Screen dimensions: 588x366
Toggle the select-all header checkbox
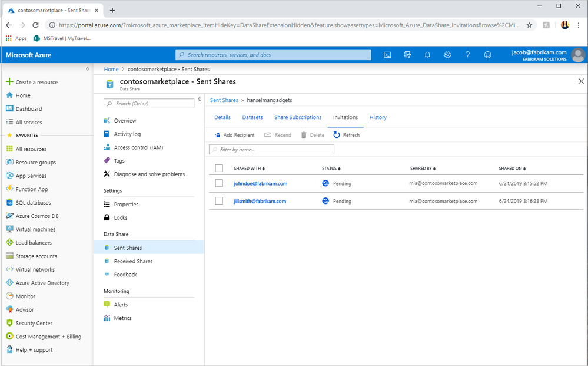tap(219, 169)
